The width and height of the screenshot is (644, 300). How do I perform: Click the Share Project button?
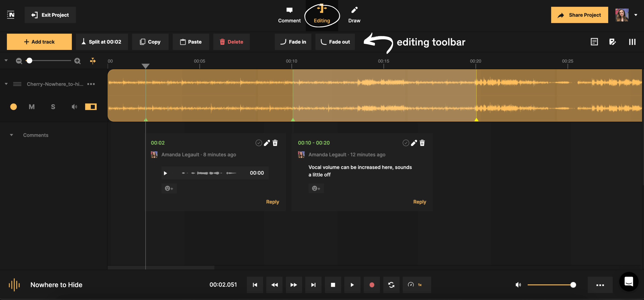(580, 15)
